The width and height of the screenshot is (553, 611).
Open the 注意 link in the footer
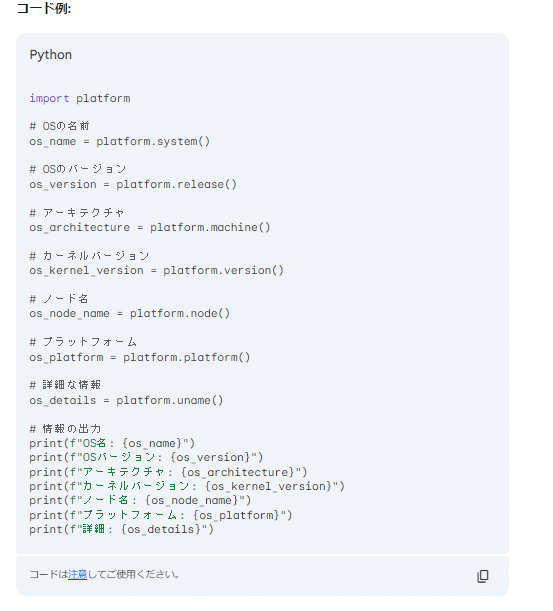[78, 574]
